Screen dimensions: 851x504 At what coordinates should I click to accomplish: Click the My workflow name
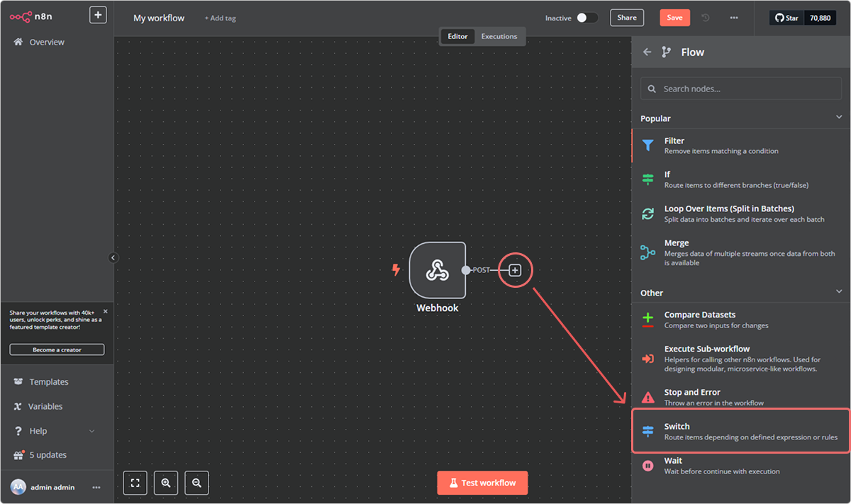(159, 18)
